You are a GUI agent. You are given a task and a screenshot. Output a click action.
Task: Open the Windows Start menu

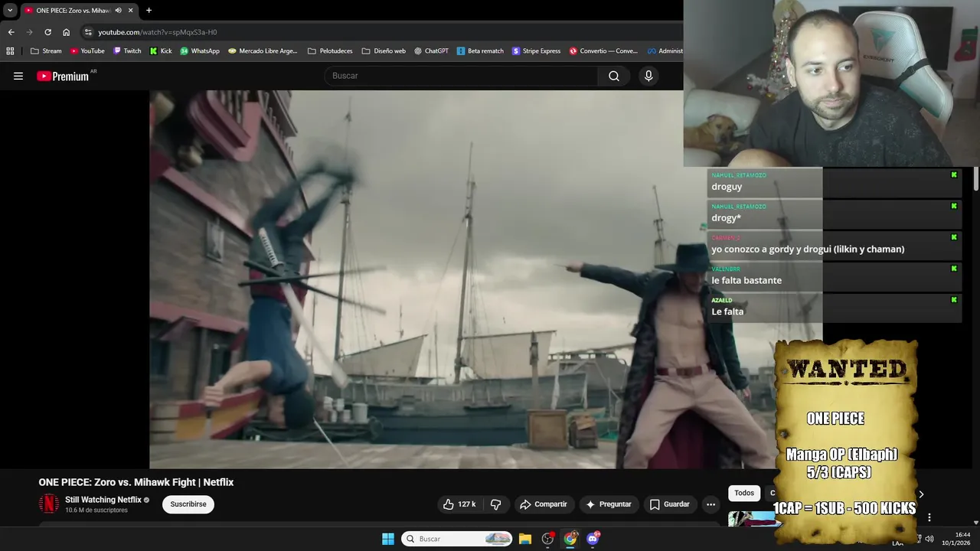click(x=388, y=539)
